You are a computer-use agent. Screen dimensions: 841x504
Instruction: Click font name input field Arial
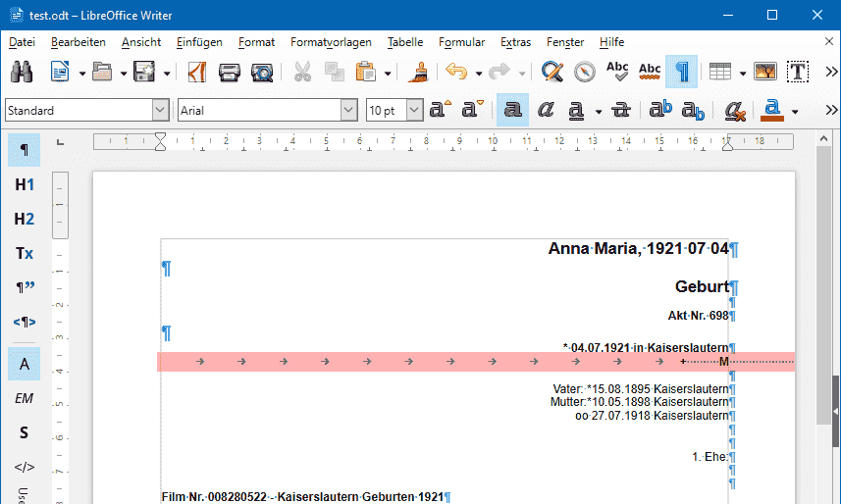260,111
